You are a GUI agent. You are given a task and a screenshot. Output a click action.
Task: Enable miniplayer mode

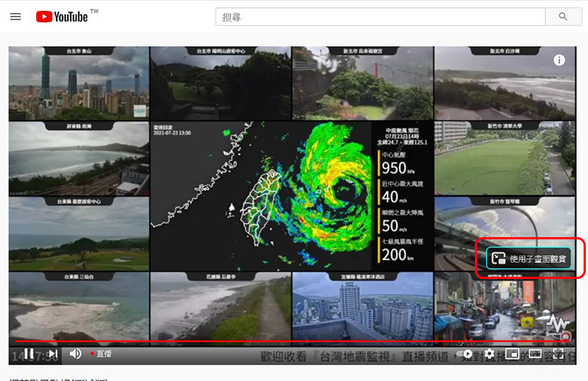[x=512, y=354]
